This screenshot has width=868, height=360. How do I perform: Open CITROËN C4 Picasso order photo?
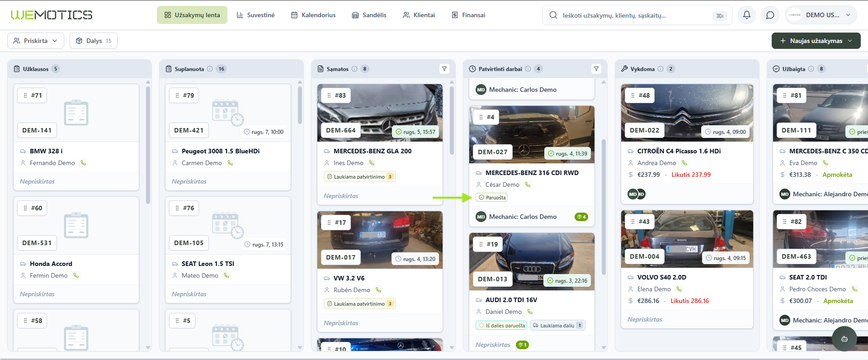687,113
